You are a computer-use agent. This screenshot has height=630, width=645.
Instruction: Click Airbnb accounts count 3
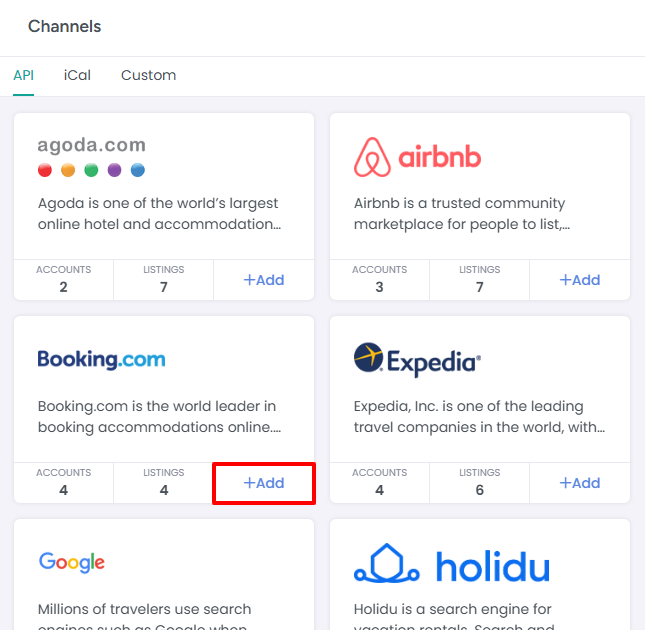tap(379, 280)
